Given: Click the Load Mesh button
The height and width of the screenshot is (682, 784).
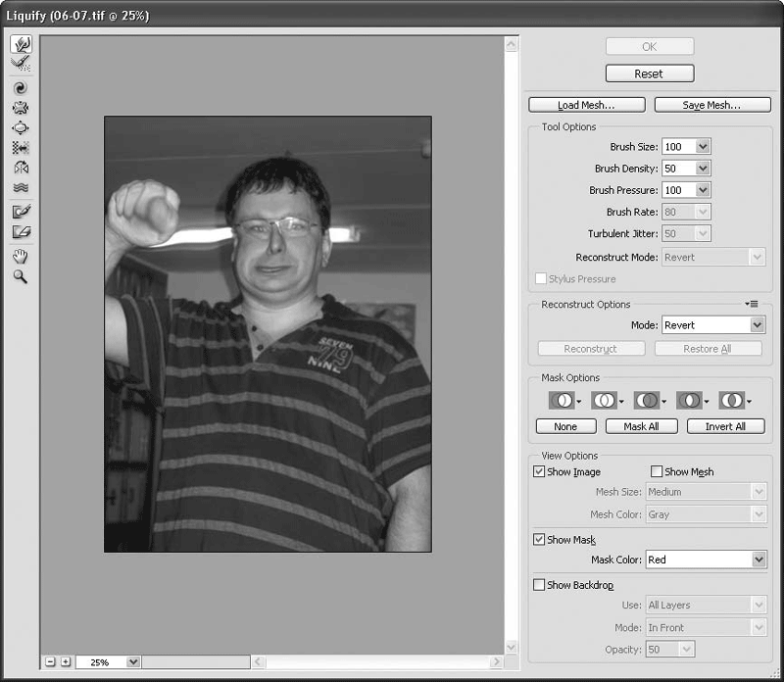Looking at the screenshot, I should click(586, 105).
